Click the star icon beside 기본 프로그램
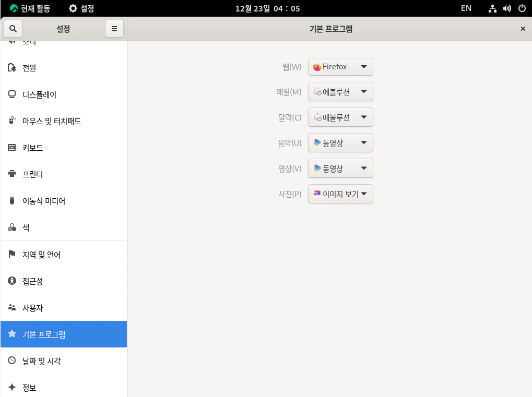This screenshot has width=532, height=397. click(12, 334)
